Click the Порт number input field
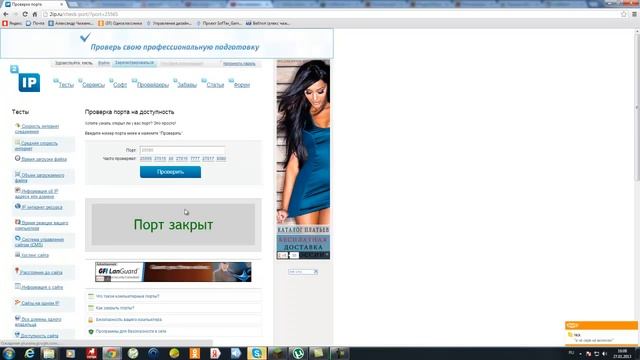Image resolution: width=640 pixels, height=360 pixels. point(182,150)
